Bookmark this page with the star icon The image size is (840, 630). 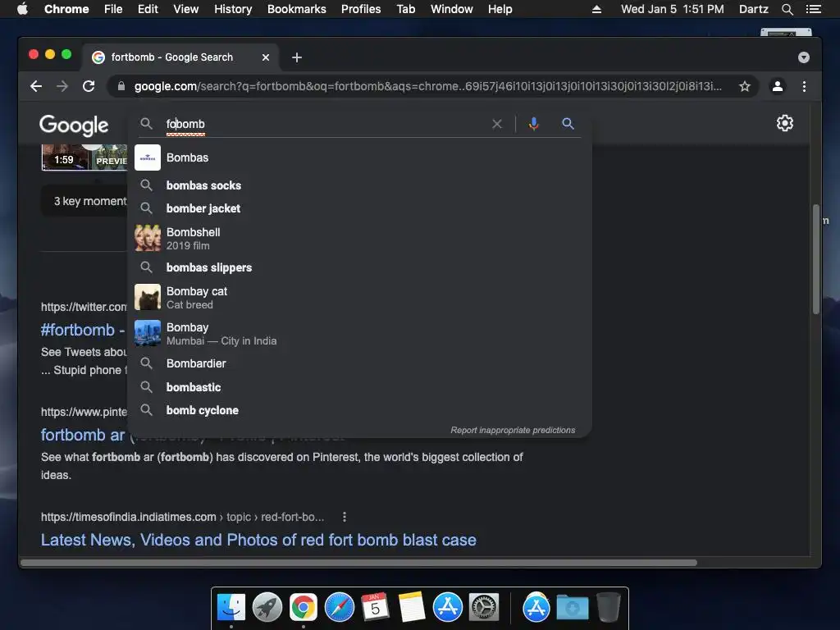745,86
